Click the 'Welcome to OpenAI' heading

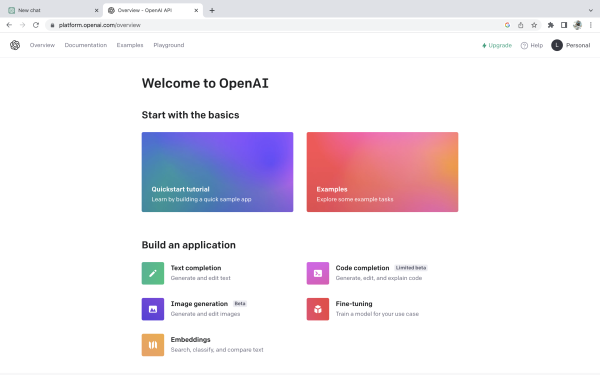(x=205, y=83)
